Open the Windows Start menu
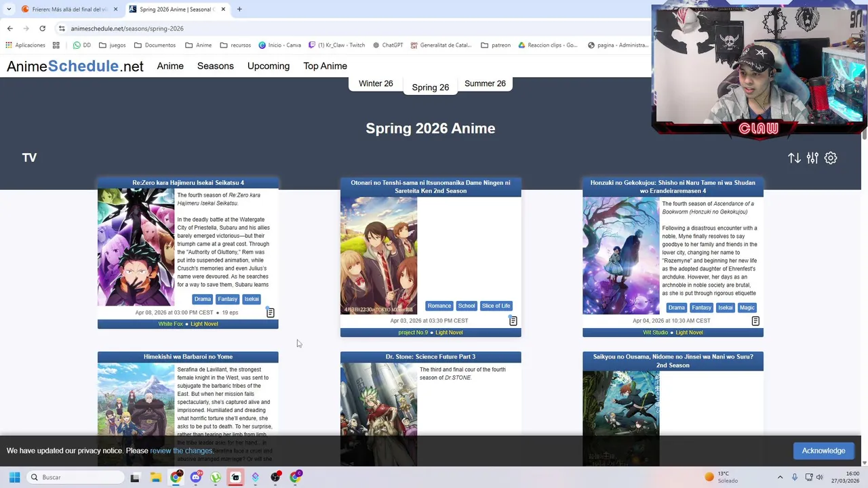868x488 pixels. [14, 477]
